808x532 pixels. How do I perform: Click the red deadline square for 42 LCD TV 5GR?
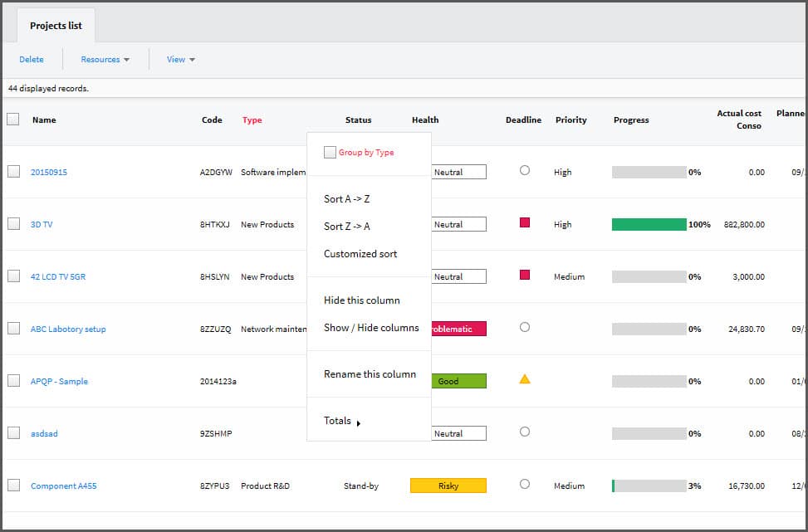(525, 275)
